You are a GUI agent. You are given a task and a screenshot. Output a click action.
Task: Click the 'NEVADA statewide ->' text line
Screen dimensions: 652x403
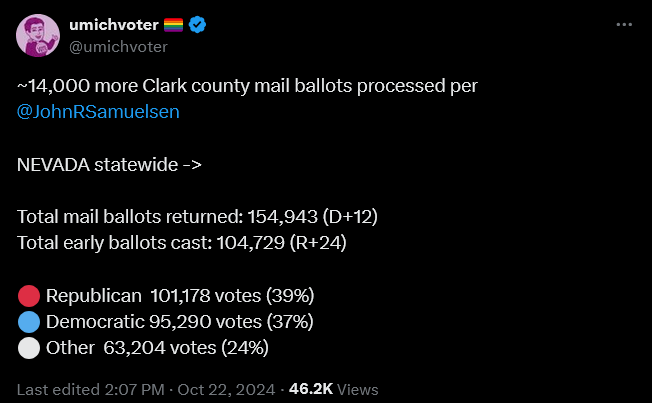(109, 165)
